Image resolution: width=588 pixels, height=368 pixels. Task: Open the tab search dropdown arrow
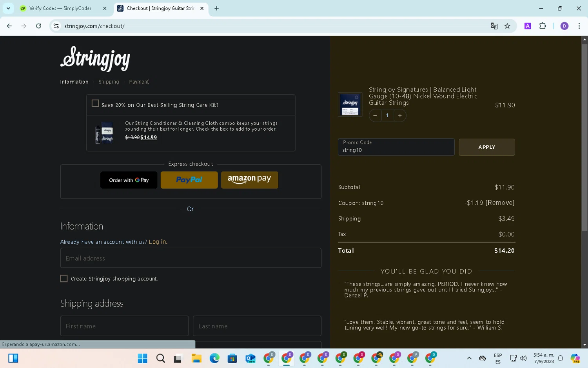[x=8, y=8]
